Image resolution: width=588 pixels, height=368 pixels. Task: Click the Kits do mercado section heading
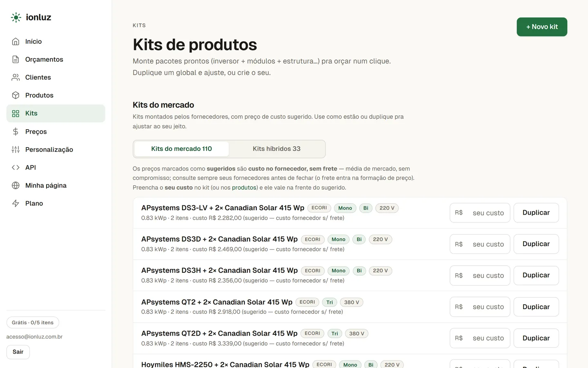click(x=163, y=105)
